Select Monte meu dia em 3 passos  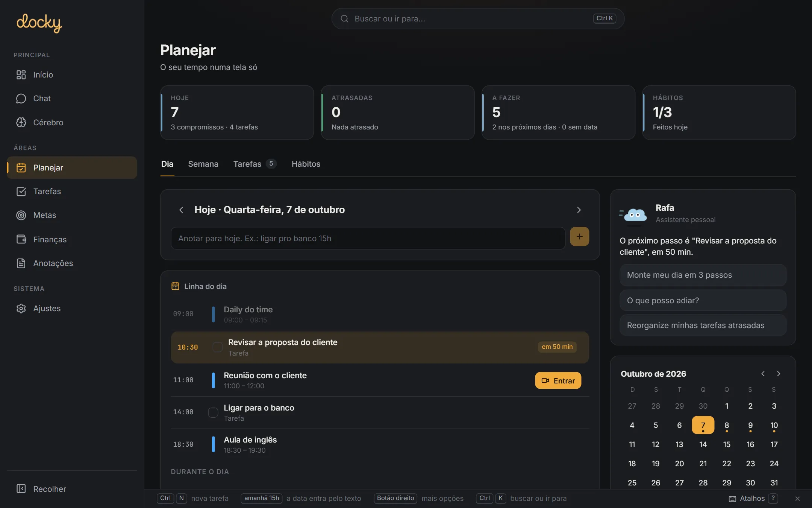pyautogui.click(x=703, y=275)
